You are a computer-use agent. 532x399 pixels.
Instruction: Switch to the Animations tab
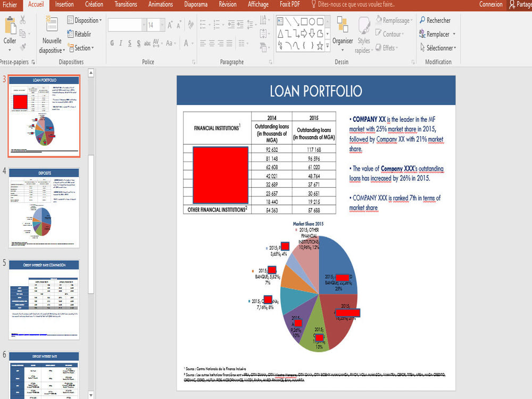[161, 4]
